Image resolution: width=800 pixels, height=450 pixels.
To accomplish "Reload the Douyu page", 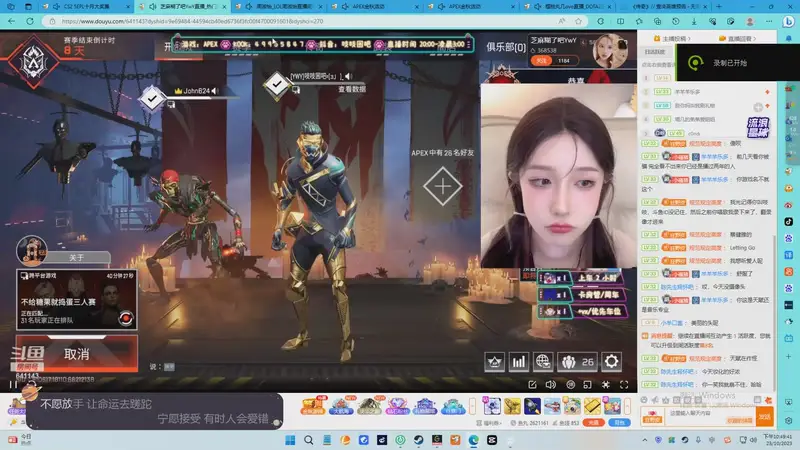I will click(30, 21).
